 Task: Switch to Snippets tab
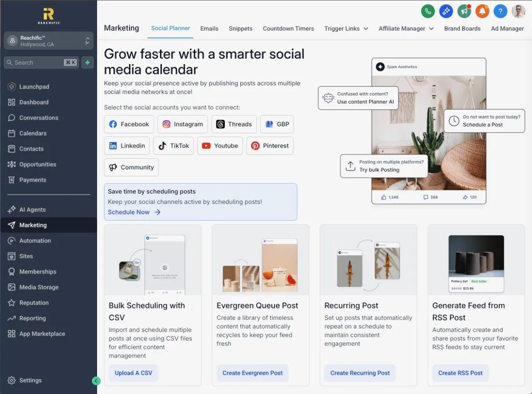(x=241, y=28)
